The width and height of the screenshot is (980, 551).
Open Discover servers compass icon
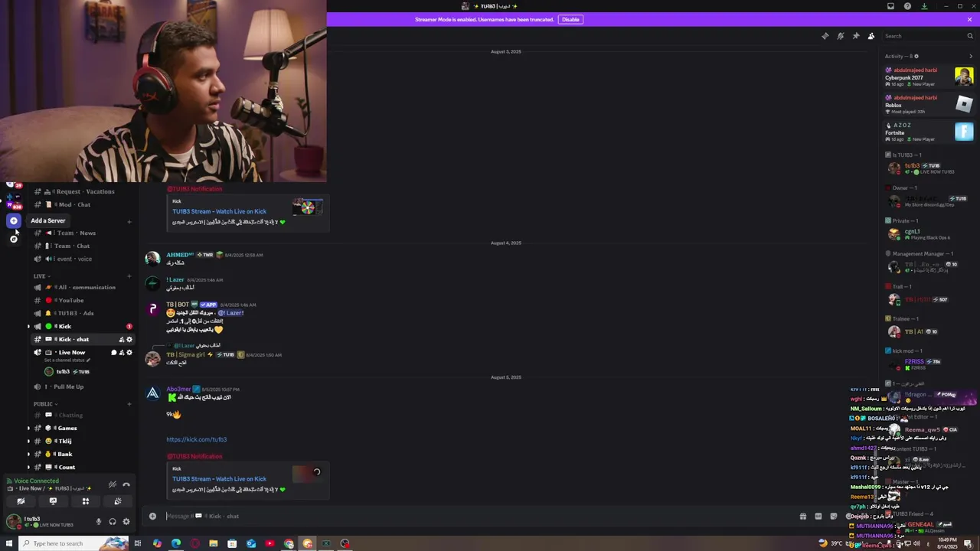coord(13,239)
